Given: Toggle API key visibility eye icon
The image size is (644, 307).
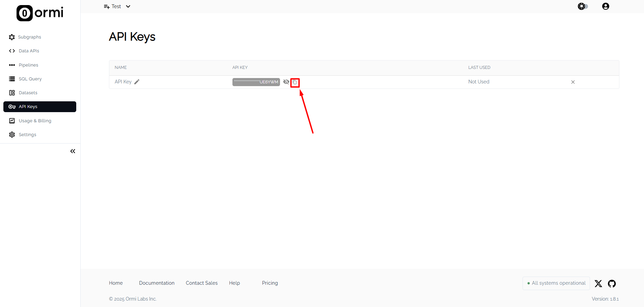Looking at the screenshot, I should pyautogui.click(x=286, y=82).
